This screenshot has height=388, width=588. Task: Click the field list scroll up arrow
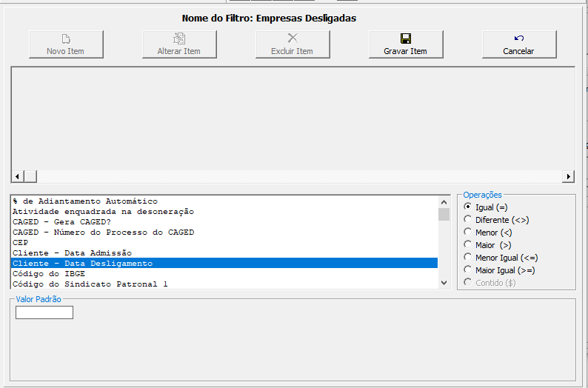tap(444, 202)
